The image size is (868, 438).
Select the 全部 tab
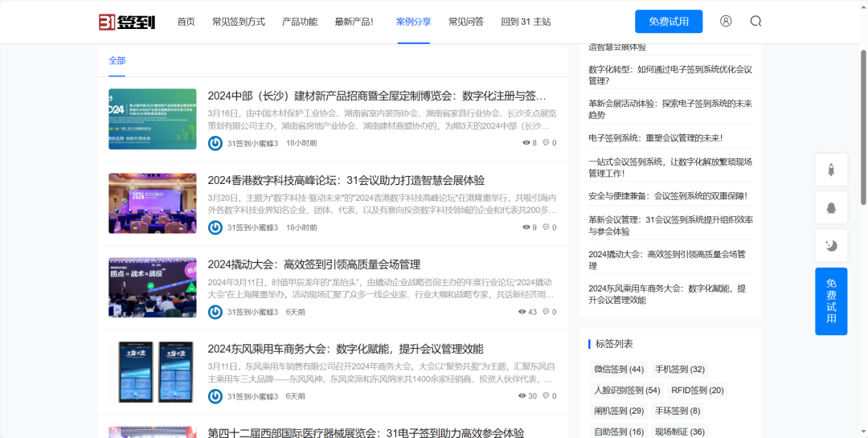point(117,60)
